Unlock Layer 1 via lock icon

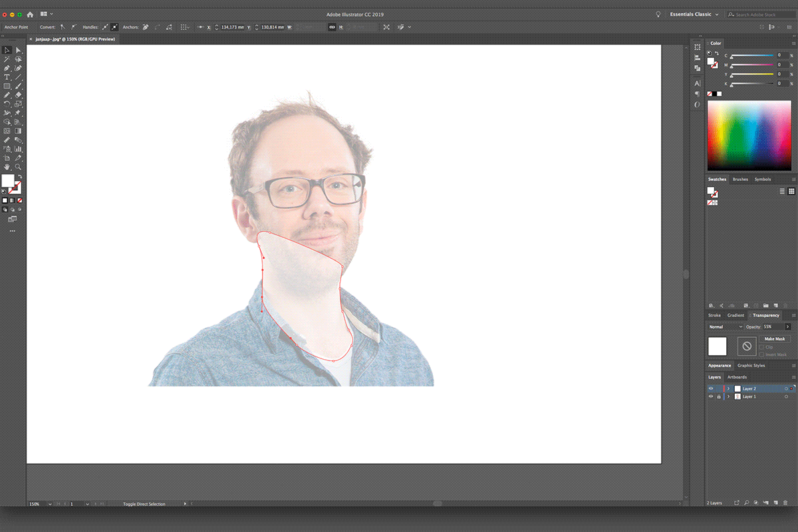click(x=718, y=396)
